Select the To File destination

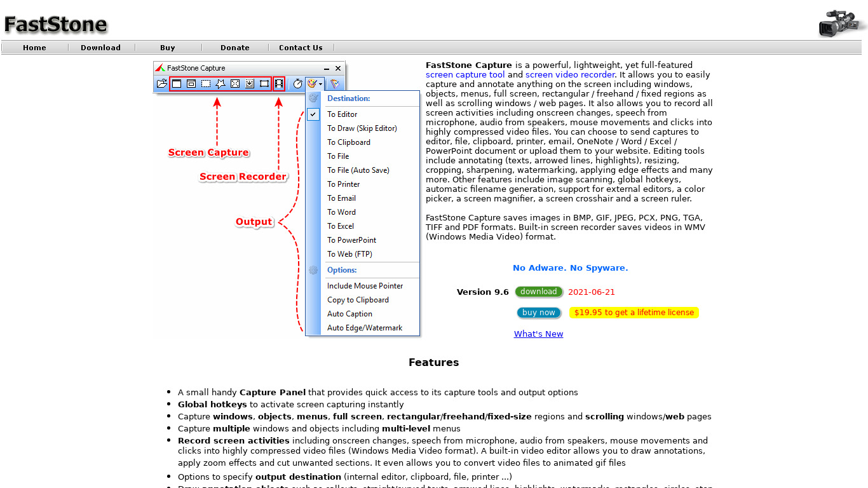(338, 156)
